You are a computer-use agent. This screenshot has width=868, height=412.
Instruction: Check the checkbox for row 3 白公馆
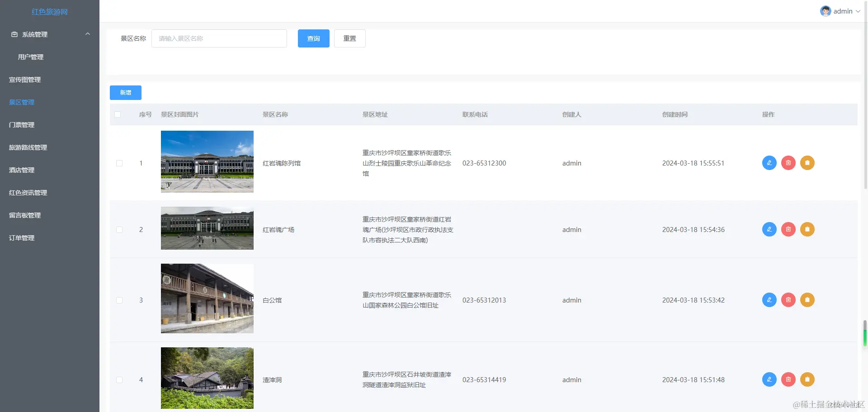point(119,300)
